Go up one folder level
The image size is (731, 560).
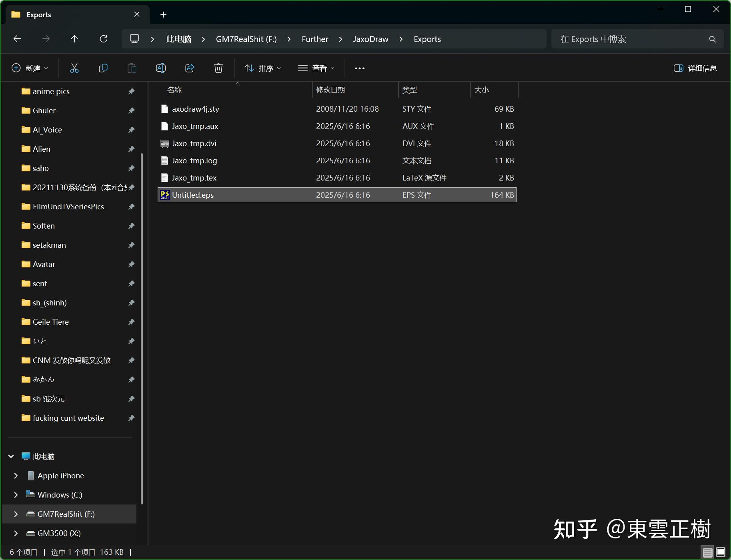pos(74,39)
